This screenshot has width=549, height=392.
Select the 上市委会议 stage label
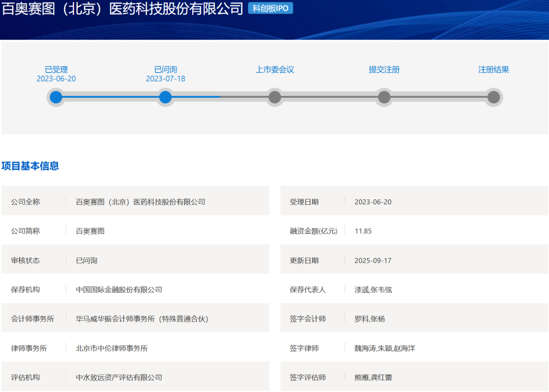click(275, 69)
